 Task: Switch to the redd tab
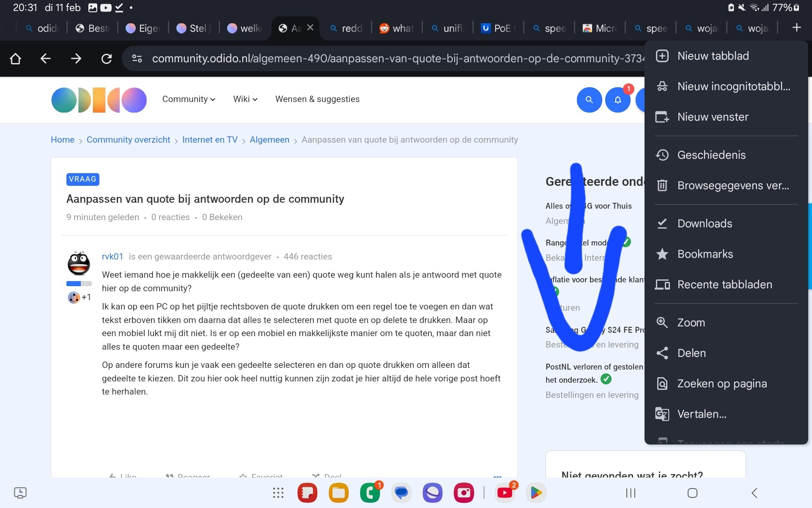pyautogui.click(x=346, y=28)
